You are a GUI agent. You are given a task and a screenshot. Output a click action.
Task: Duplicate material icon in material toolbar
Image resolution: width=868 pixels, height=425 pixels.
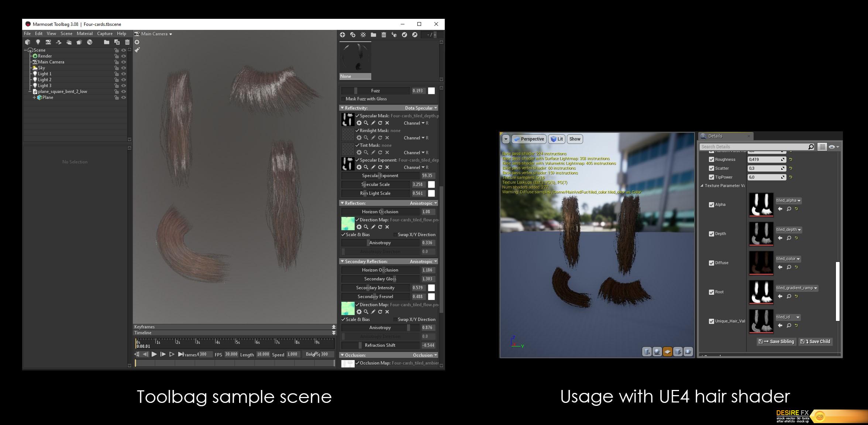[353, 35]
